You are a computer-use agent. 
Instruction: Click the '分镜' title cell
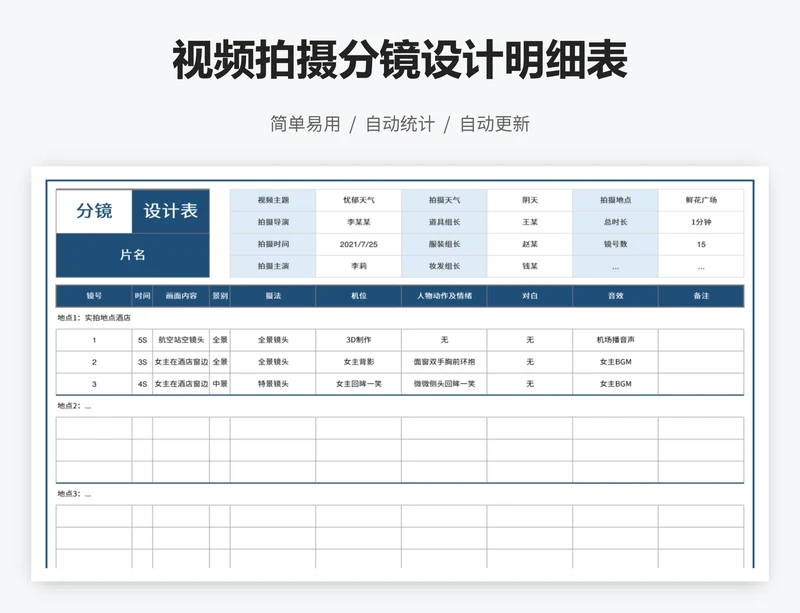click(x=94, y=211)
